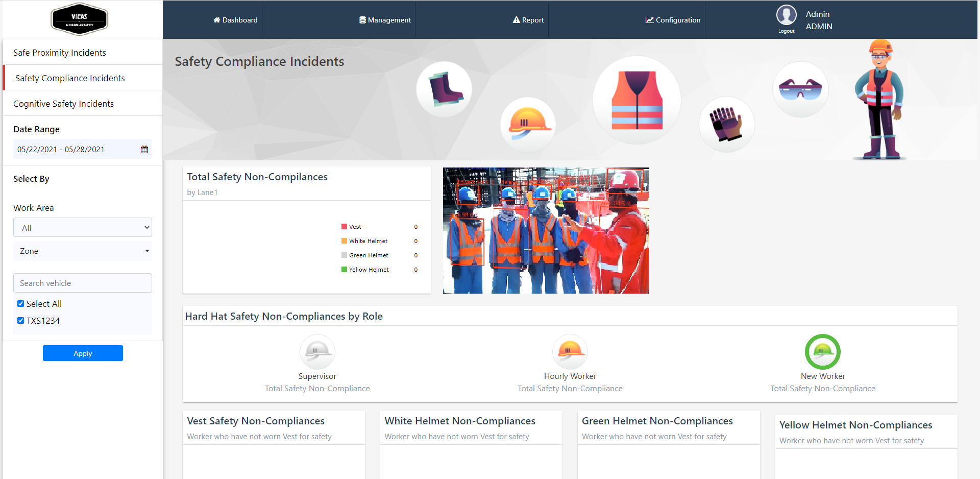Expand the Zone dropdown
Viewport: 980px width, 479px height.
83,251
